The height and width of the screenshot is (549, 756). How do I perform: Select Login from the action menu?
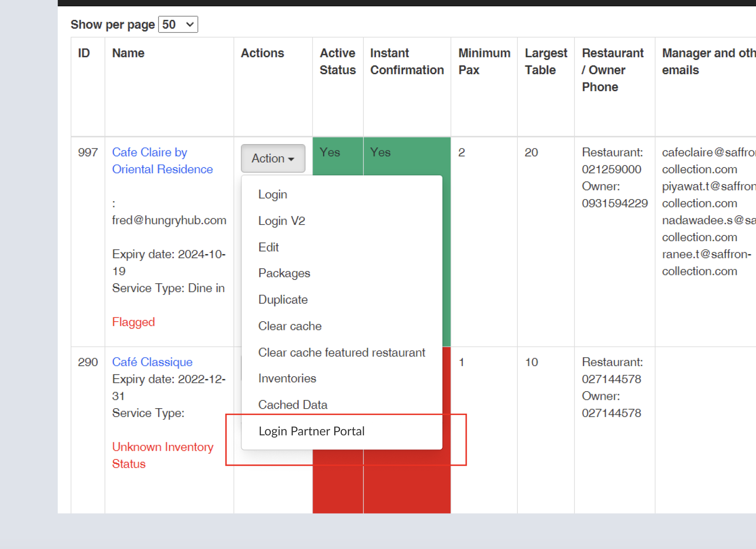pos(272,195)
